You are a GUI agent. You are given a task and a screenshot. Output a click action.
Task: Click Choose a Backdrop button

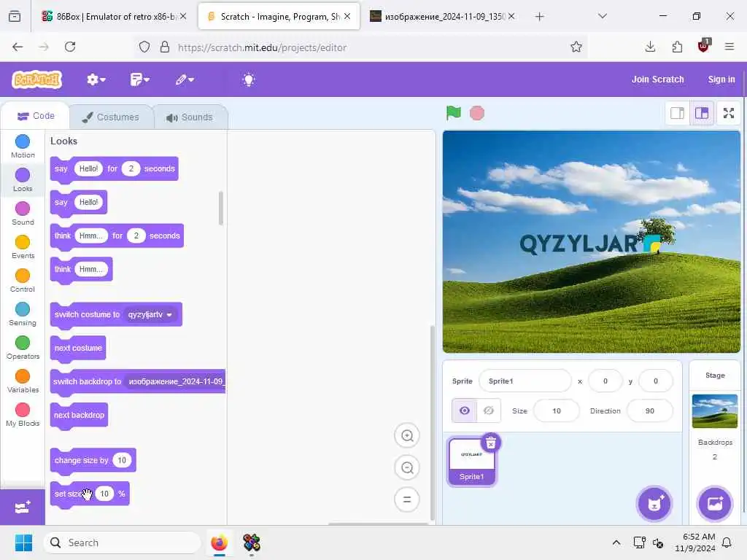tap(715, 504)
